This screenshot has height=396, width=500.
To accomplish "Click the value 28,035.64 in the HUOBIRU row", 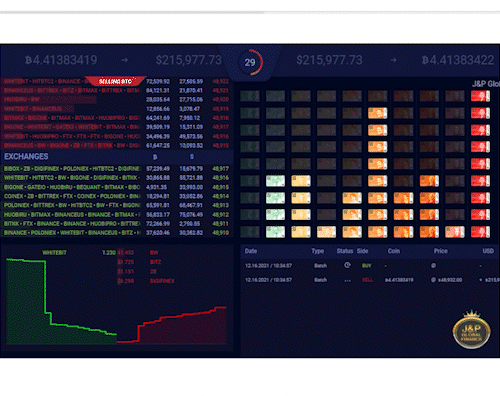I will coord(158,100).
